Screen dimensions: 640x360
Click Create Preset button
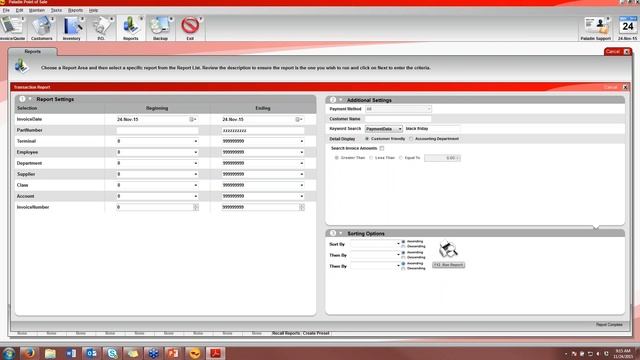coord(316,333)
